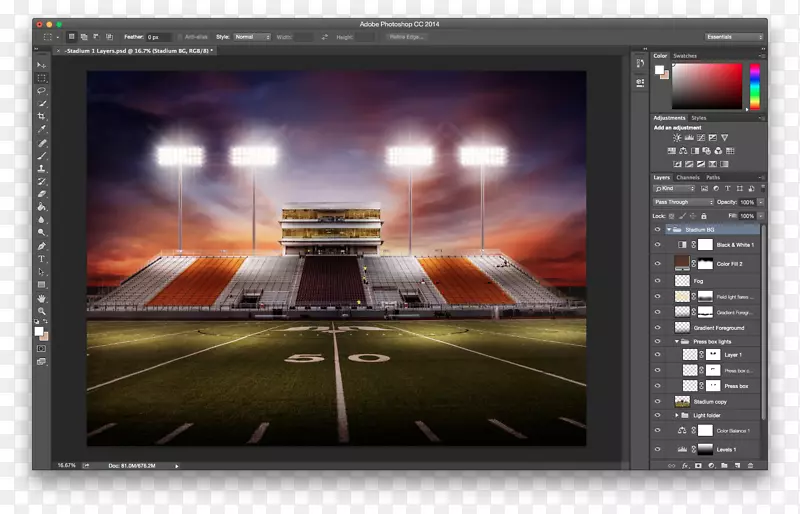The width and height of the screenshot is (800, 514).
Task: Select the Move tool
Action: coord(41,65)
